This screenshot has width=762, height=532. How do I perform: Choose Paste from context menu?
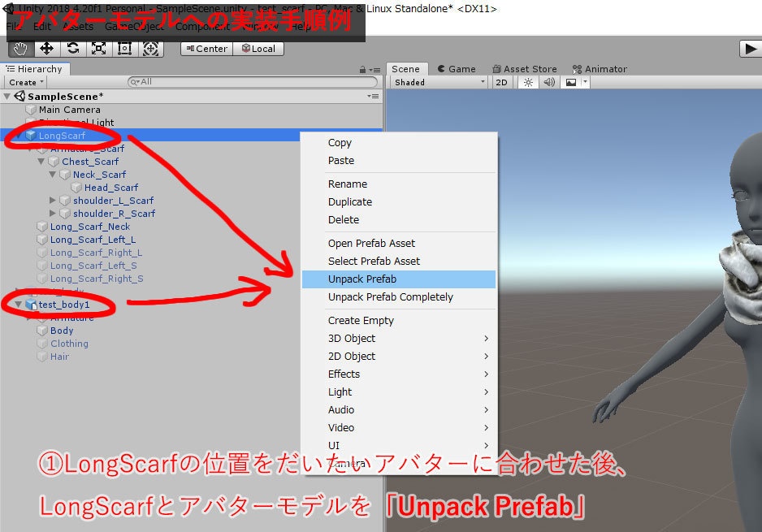click(x=399, y=161)
